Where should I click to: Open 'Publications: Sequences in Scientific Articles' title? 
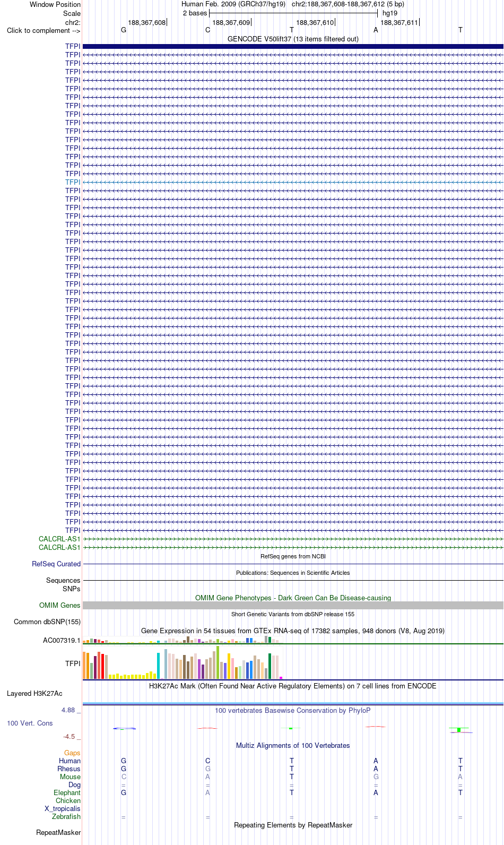point(293,573)
